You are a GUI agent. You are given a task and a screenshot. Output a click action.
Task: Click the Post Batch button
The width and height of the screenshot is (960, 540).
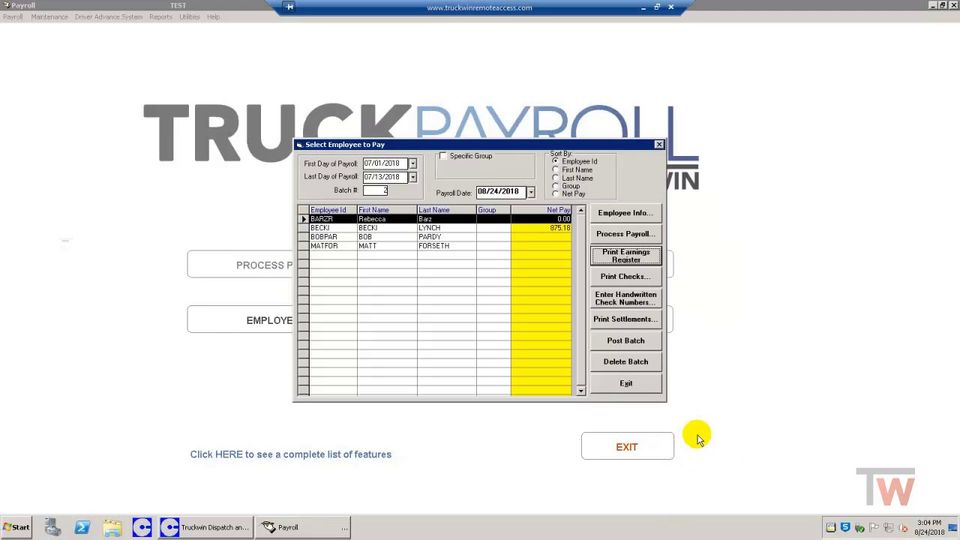click(x=626, y=340)
